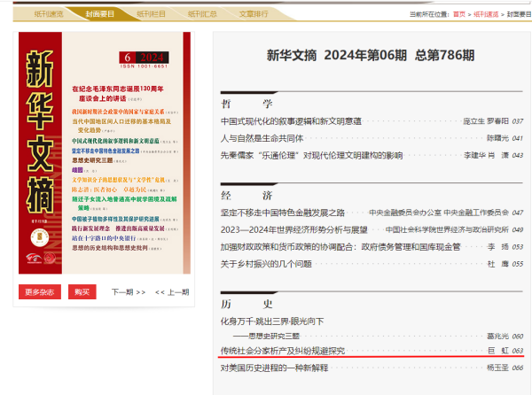Open article 中国式现代化的叙事逻辑和新文明意蕴
The image size is (532, 395).
click(291, 121)
